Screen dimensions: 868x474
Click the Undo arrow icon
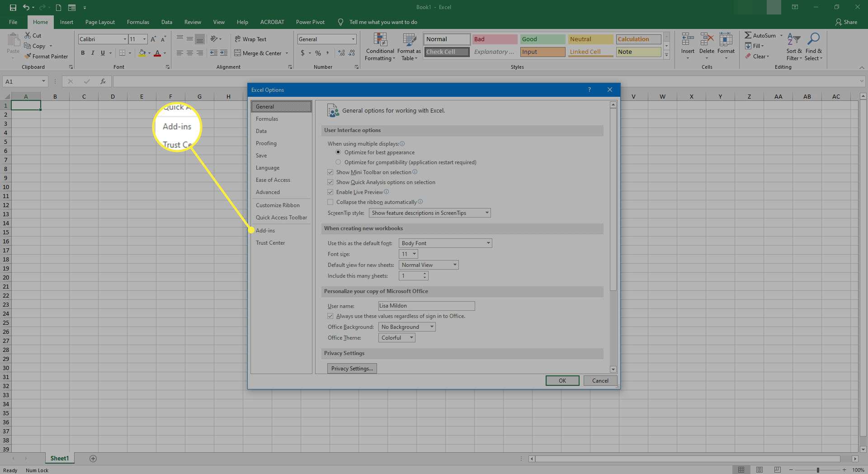26,7
